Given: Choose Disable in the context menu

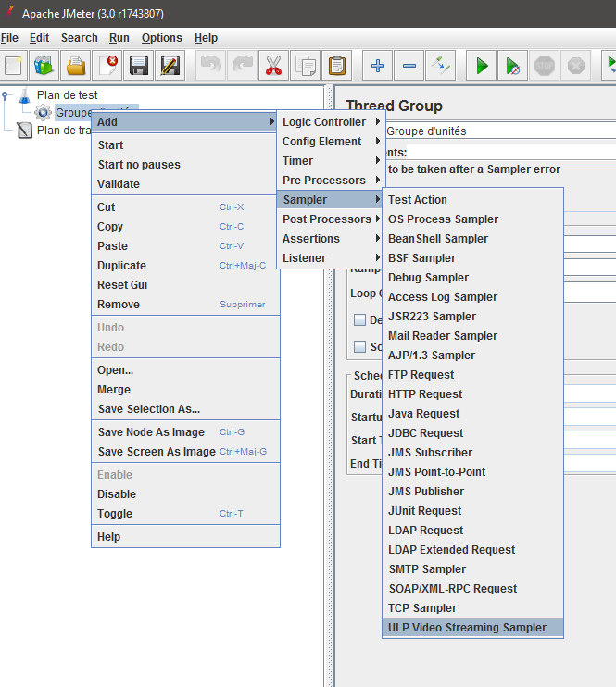Looking at the screenshot, I should pos(185,494).
